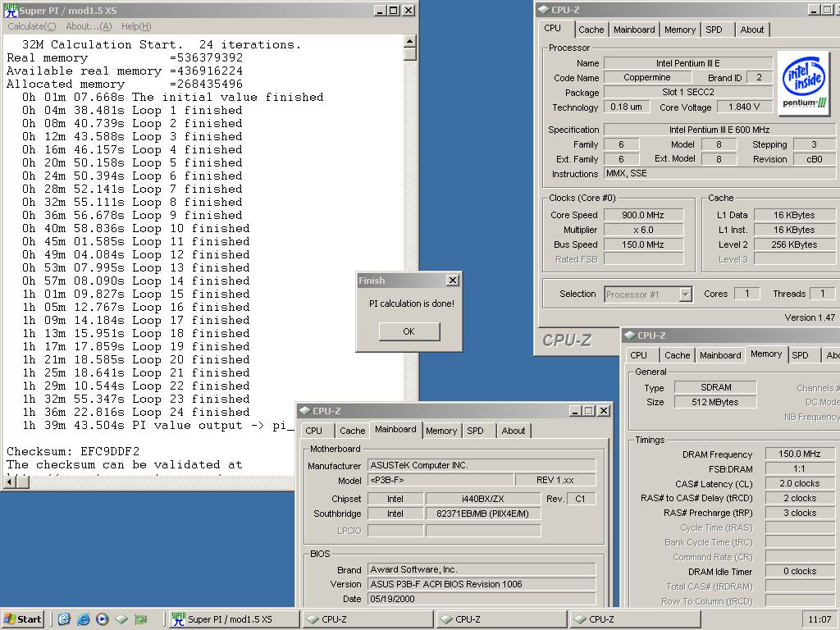Image resolution: width=840 pixels, height=630 pixels.
Task: Select Cache tab in Memory CPU-Z window
Action: tap(677, 355)
